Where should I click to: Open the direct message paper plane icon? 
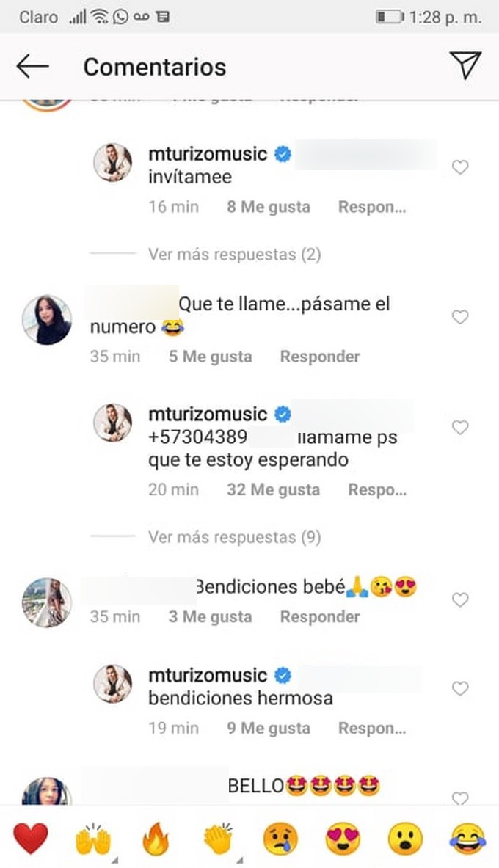465,65
